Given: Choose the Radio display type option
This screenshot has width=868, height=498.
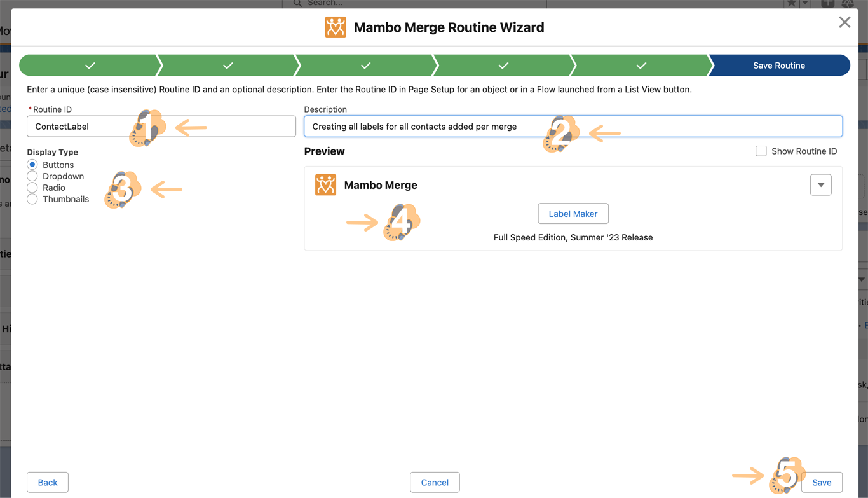Looking at the screenshot, I should tap(32, 188).
